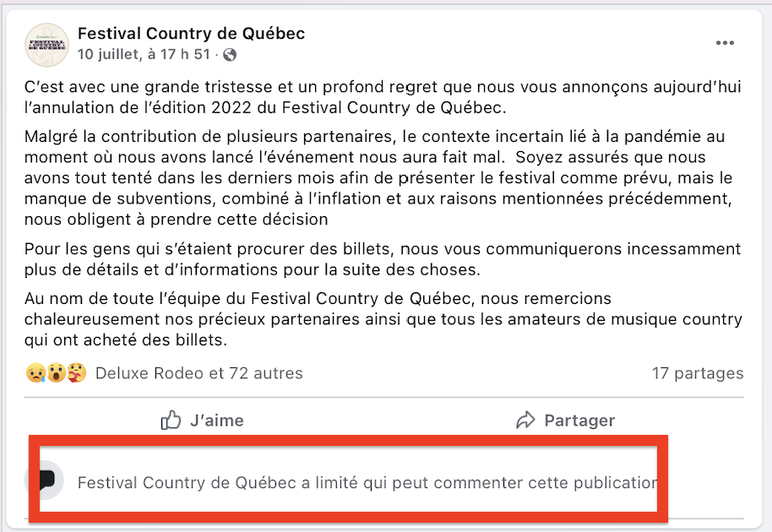View reactions from Deluxe Rodeo et 72 autres
This screenshot has height=532, width=772.
[198, 373]
